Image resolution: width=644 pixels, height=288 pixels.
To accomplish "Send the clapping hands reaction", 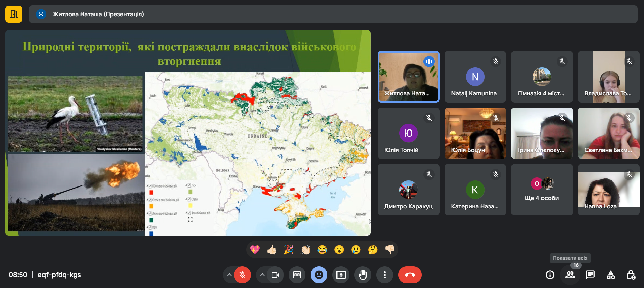I will 305,250.
